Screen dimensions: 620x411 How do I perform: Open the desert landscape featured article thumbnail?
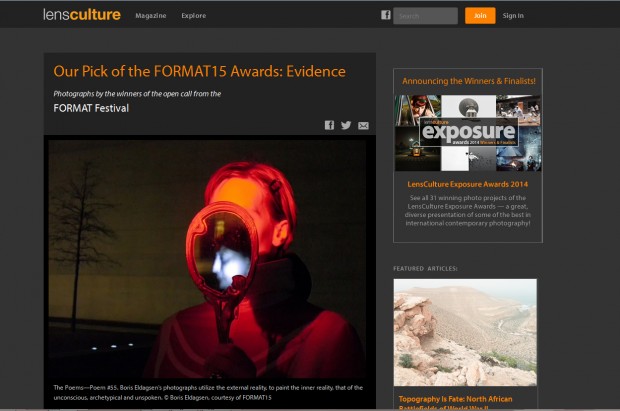465,332
